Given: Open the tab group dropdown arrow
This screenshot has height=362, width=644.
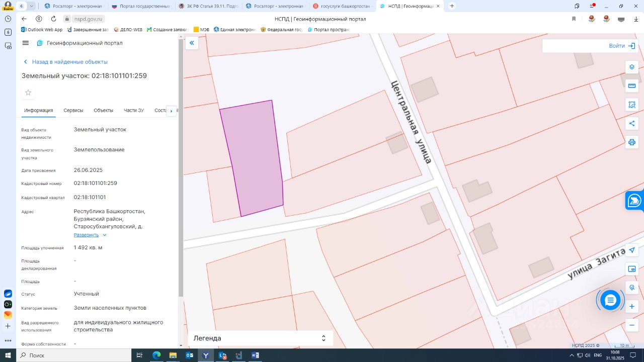Looking at the screenshot, I should point(32,6).
